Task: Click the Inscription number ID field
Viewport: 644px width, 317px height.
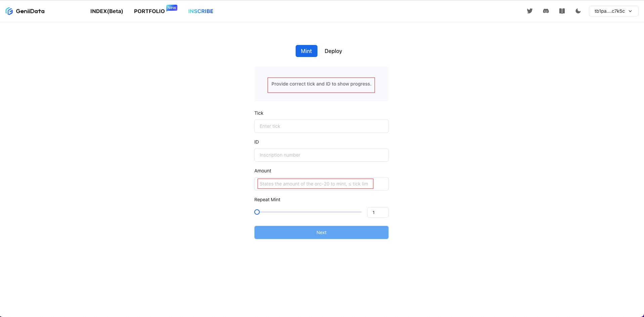Action: point(321,155)
